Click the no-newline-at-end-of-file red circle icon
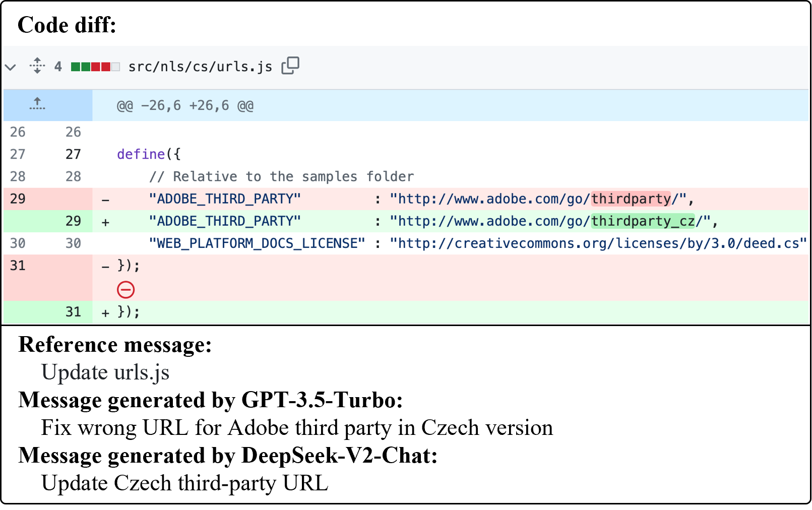 click(126, 290)
